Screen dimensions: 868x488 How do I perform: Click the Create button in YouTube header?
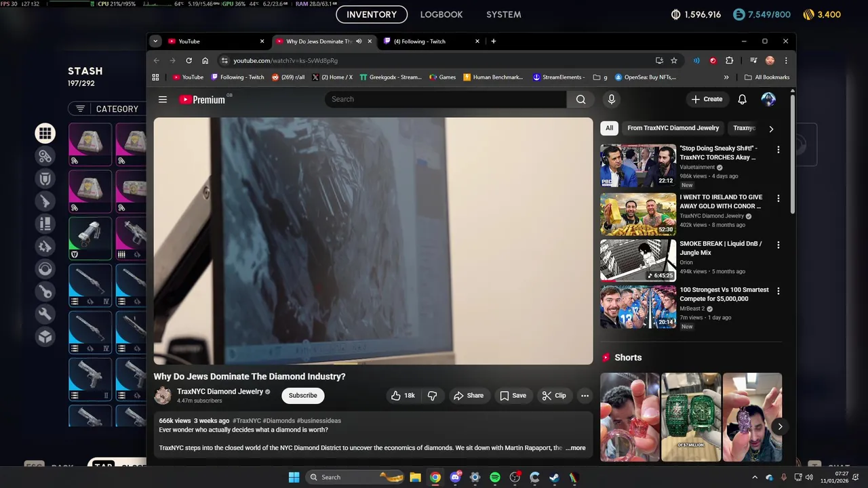coord(707,100)
